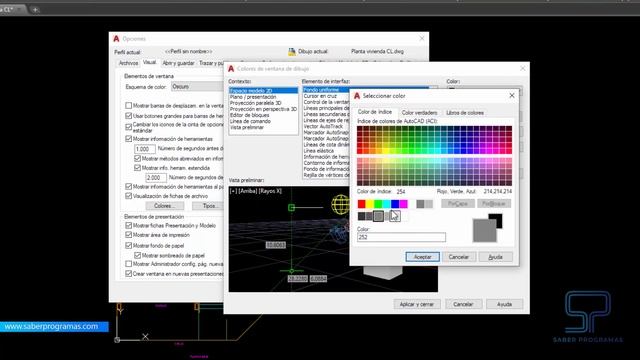Click the Dibujo actual drawing icon

point(292,51)
